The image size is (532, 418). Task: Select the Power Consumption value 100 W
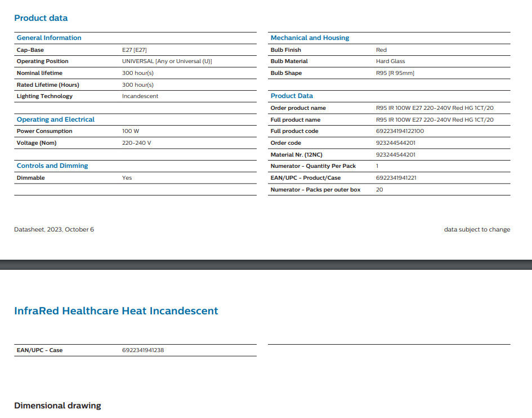point(131,131)
